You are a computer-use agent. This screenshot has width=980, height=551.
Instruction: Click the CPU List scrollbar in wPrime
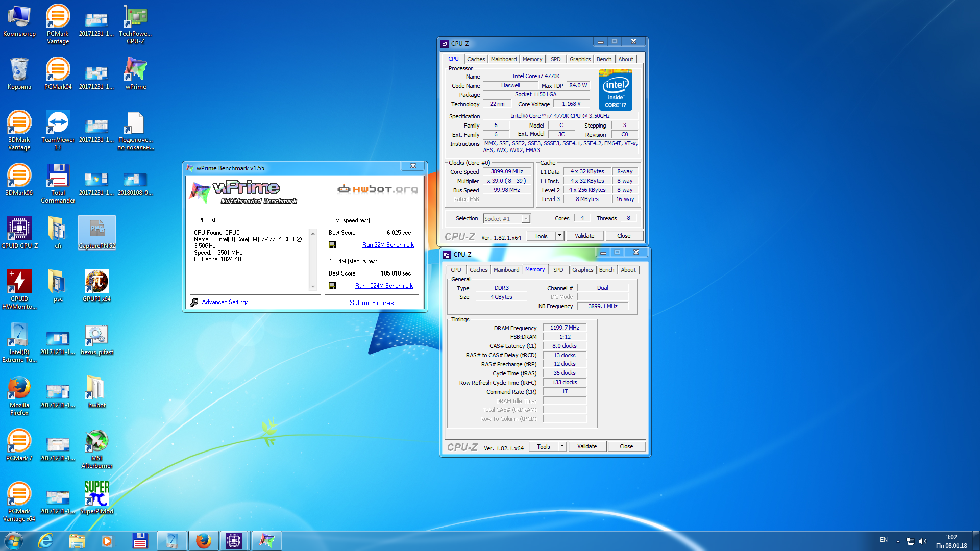click(313, 260)
